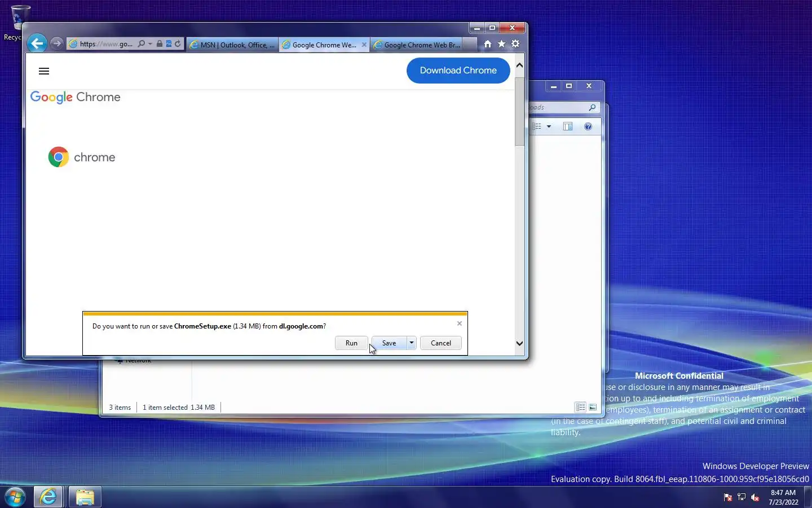Click the muted volume tray icon

756,497
